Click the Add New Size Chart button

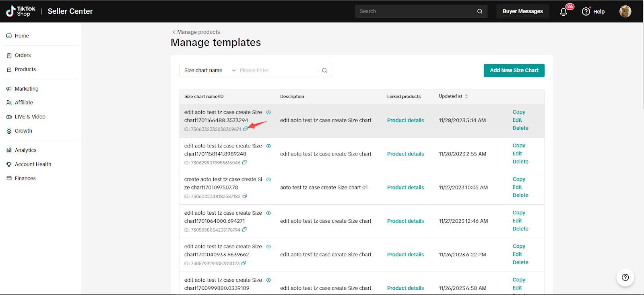[514, 71]
